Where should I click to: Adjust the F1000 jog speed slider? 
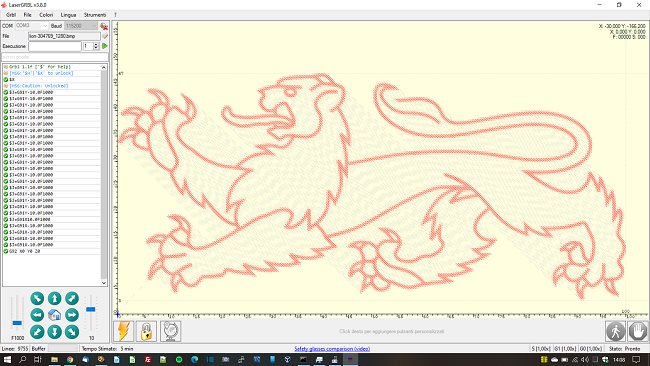(17, 322)
